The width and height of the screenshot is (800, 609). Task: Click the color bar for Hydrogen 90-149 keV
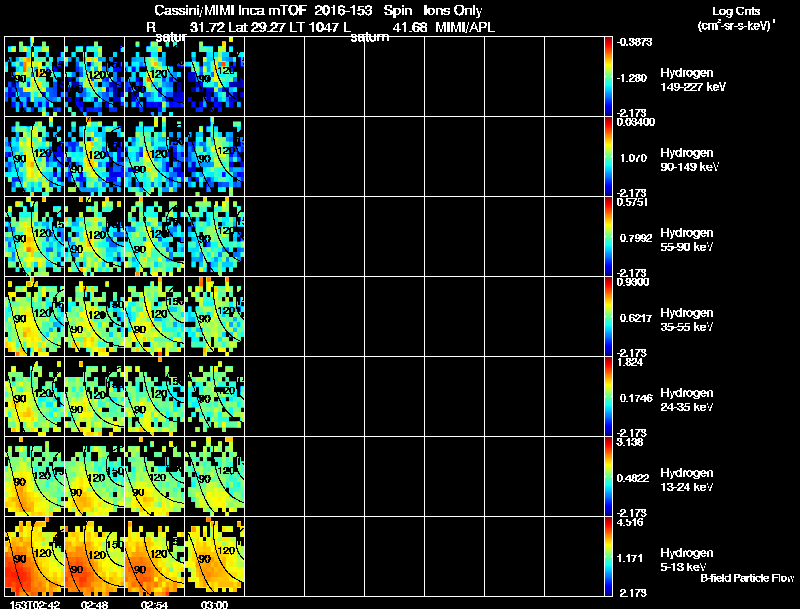coord(608,157)
